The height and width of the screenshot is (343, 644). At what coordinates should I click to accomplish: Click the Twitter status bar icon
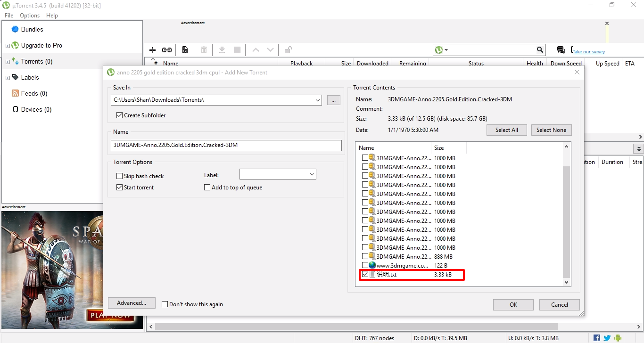tap(607, 338)
